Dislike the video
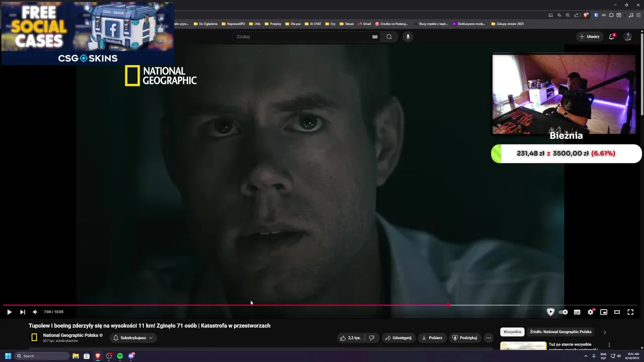 point(371,338)
